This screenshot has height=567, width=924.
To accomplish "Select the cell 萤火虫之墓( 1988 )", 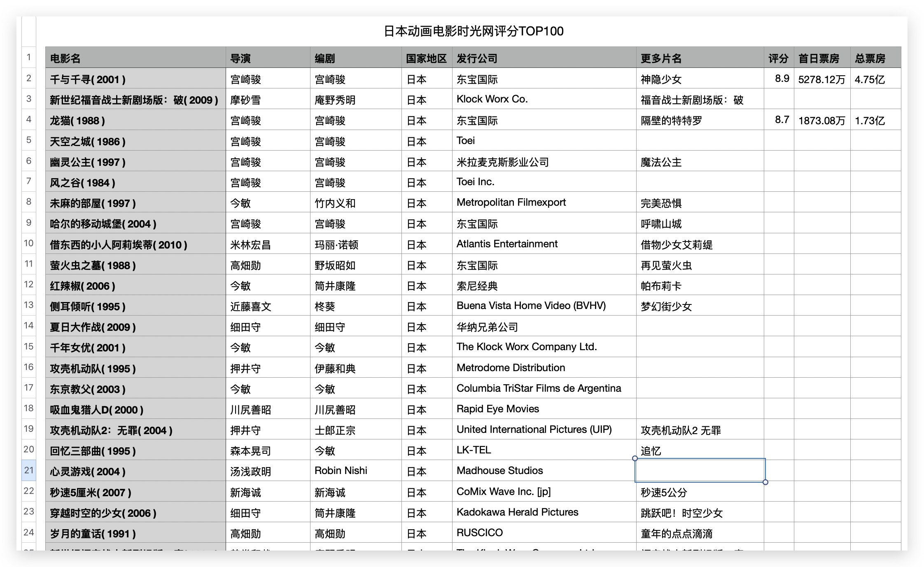I will (x=135, y=265).
